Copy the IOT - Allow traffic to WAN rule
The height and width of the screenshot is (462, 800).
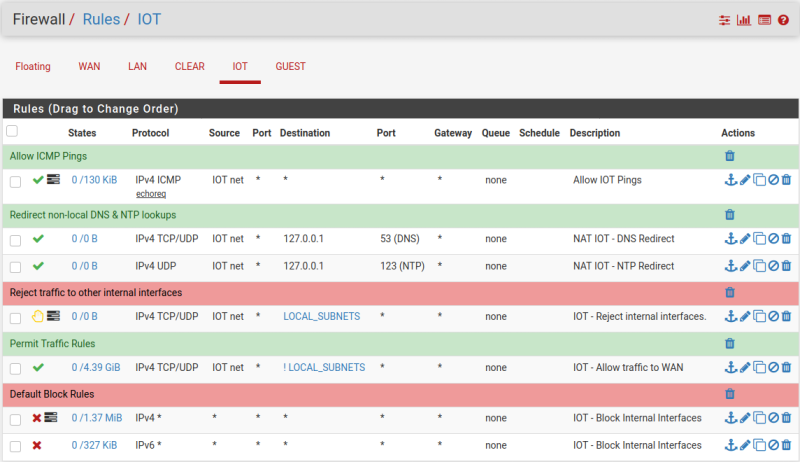pyautogui.click(x=759, y=367)
